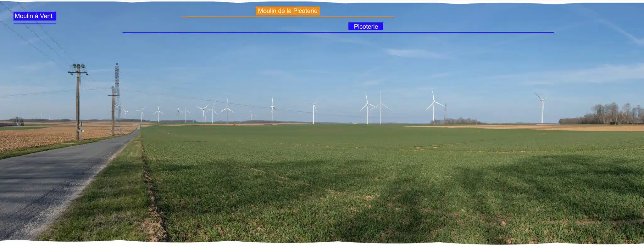Click the small distant pylon in the right field
This screenshot has height=246, width=644.
(445, 115)
